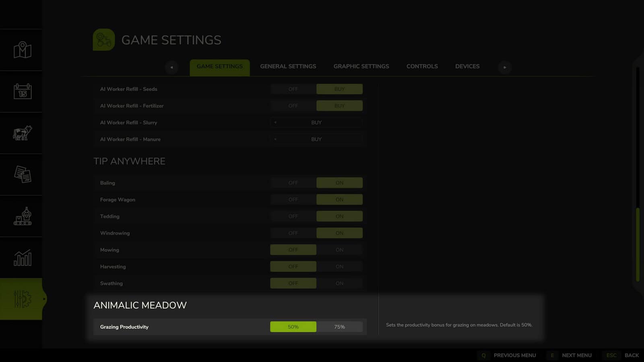644x362 pixels.
Task: Click left arrow on AI Worker Refill Slurry
Action: click(275, 123)
